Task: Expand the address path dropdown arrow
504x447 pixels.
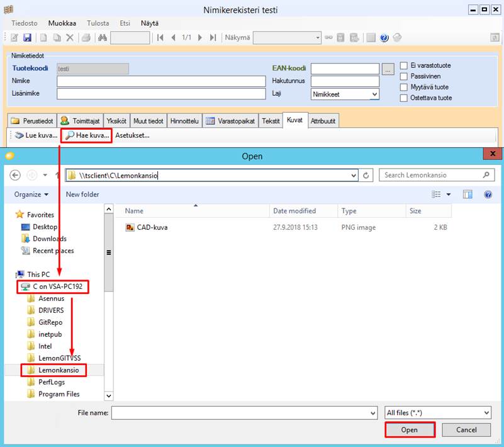Action: (354, 175)
